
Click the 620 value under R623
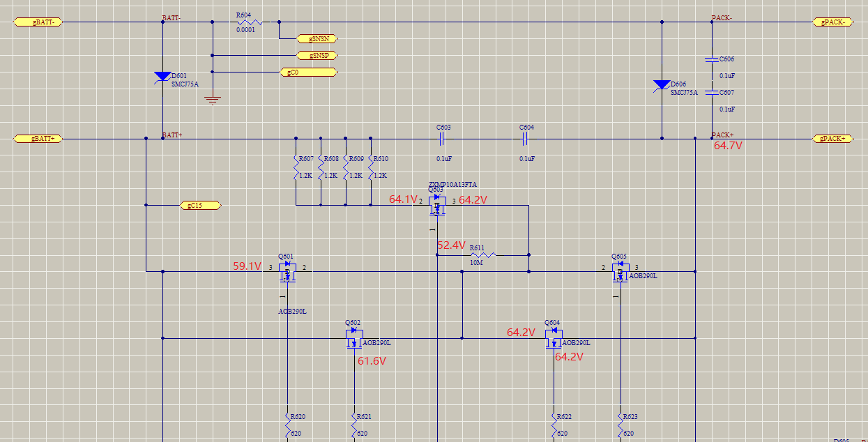(628, 434)
